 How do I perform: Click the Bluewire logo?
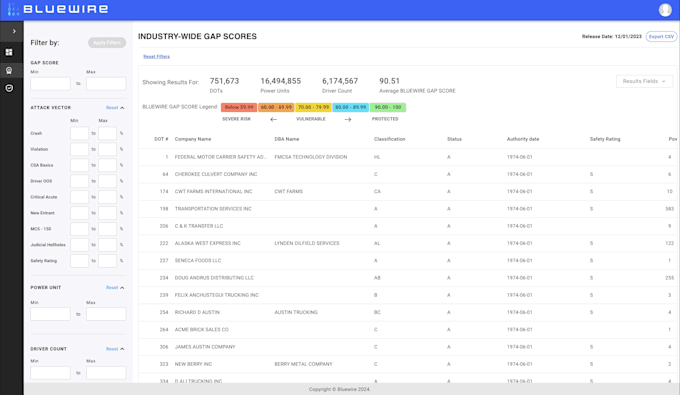(x=58, y=9)
